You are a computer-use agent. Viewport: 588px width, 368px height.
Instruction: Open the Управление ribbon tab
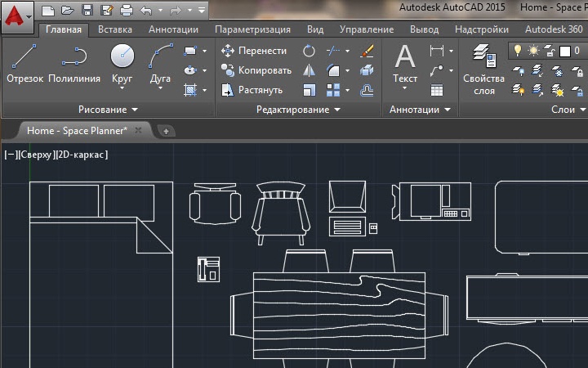pyautogui.click(x=367, y=29)
